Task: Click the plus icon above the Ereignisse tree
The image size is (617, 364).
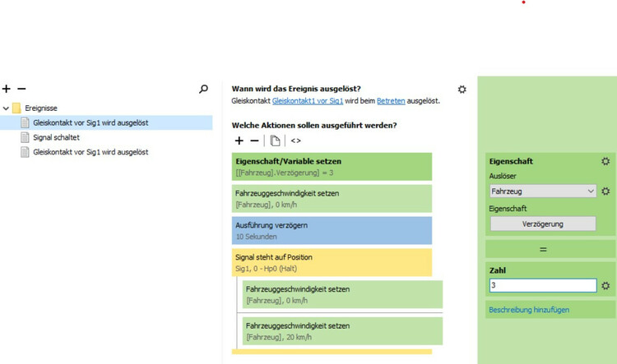Action: (x=7, y=89)
